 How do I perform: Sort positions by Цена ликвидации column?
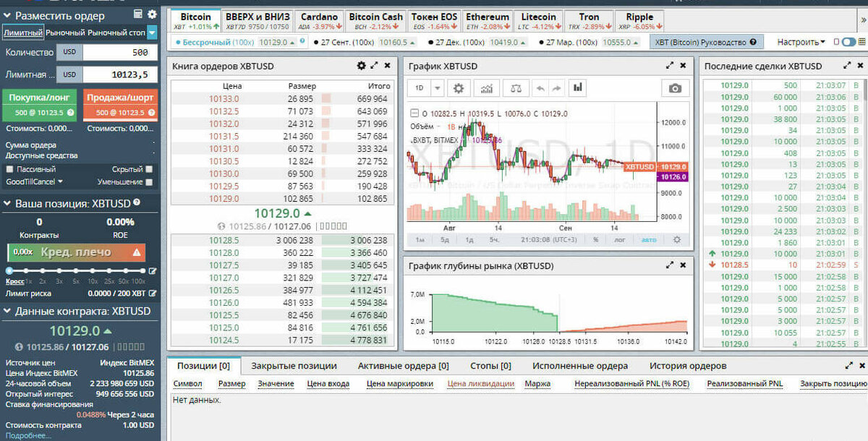coord(480,384)
